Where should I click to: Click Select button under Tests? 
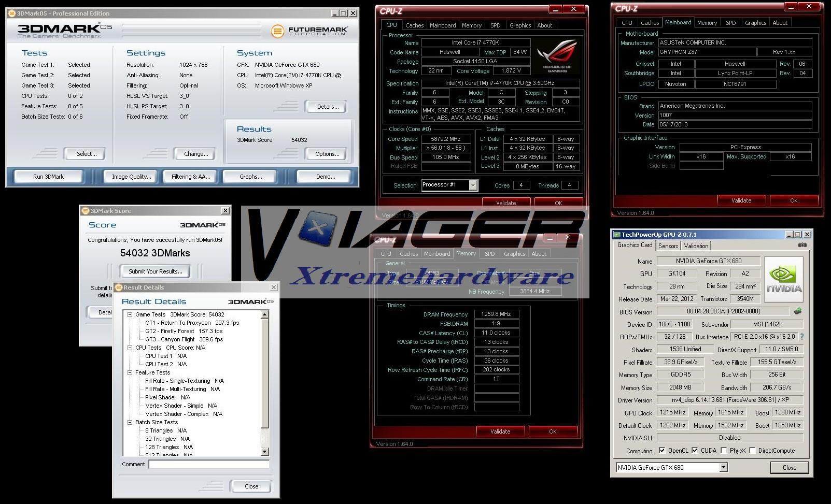87,154
